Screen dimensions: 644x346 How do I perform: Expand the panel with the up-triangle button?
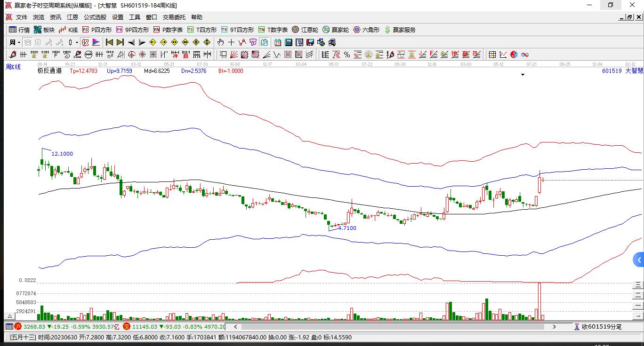pyautogui.click(x=9, y=316)
